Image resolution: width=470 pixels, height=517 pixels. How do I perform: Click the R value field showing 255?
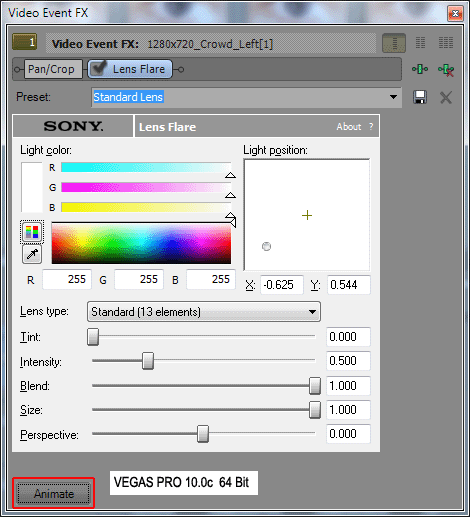(x=67, y=279)
